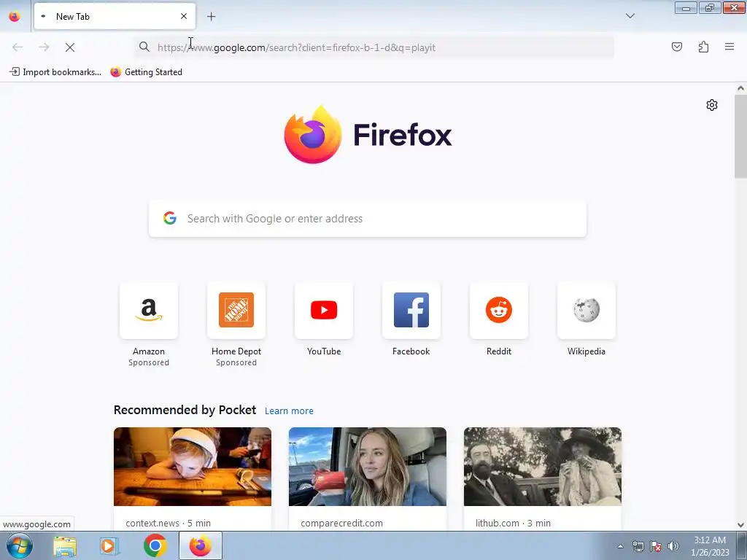Screen dimensions: 747x560
Task: Click Import bookmarks in the bookmarks toolbar
Action: coord(55,72)
